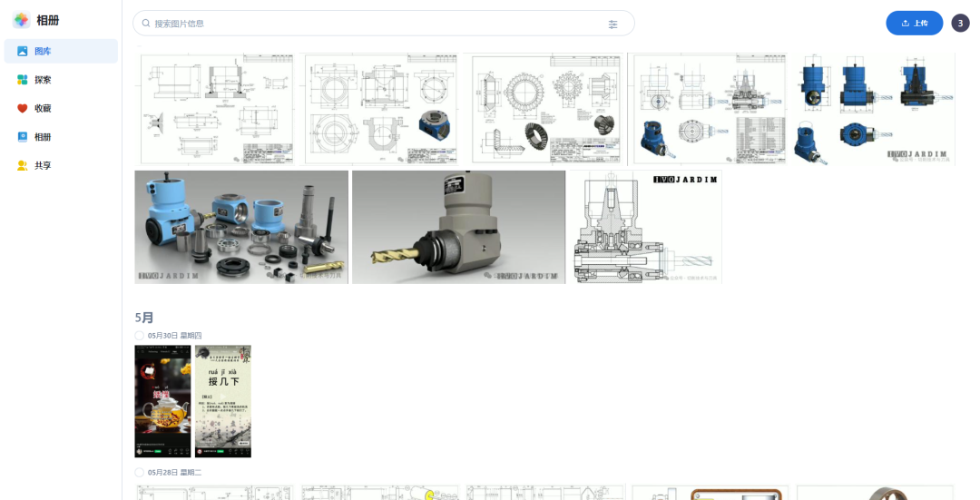Open the bevel gear drawing thumbnail

pos(545,110)
